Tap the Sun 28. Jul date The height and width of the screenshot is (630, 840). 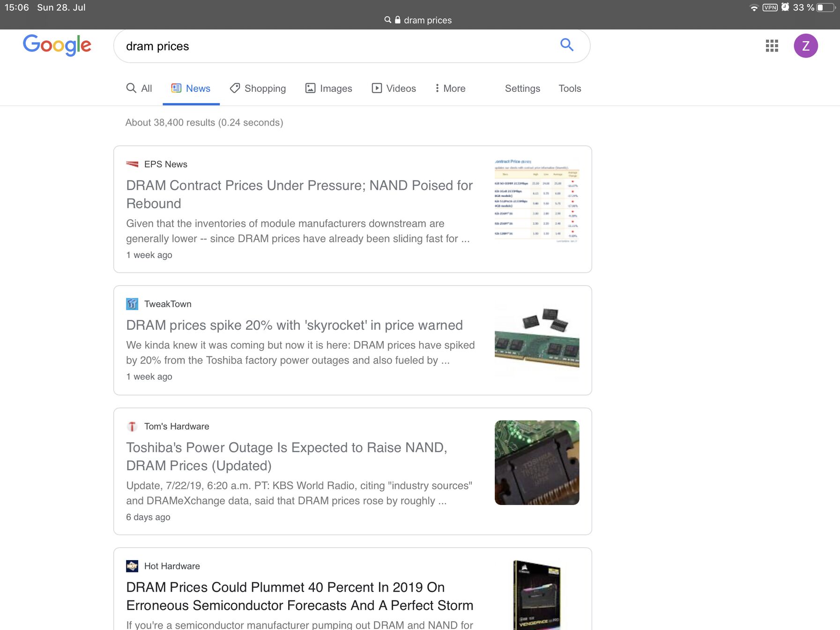(x=61, y=7)
